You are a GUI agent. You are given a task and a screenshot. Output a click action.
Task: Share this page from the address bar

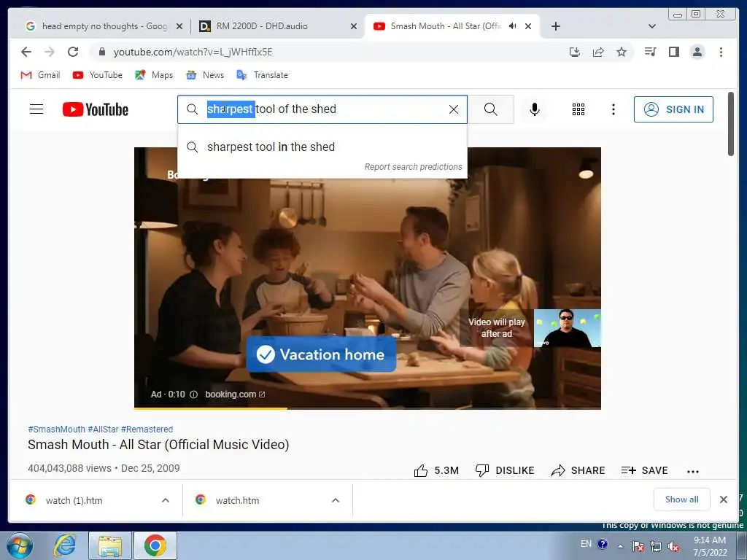click(x=598, y=52)
